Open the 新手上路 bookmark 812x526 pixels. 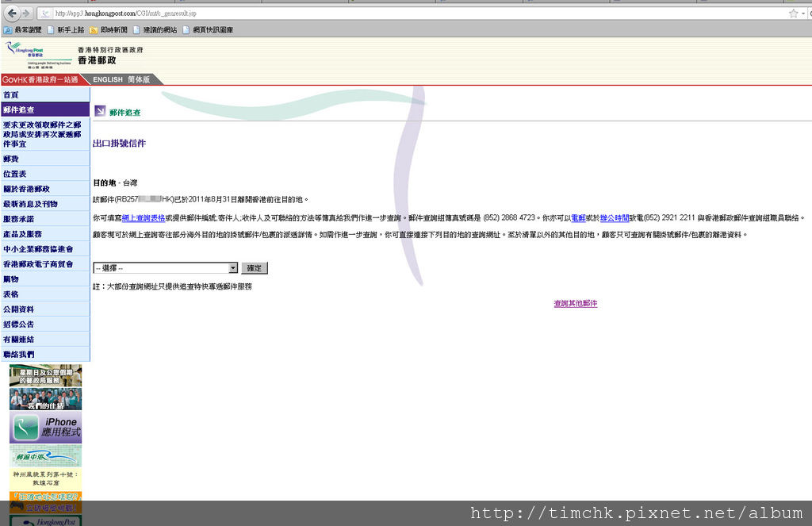[66, 30]
